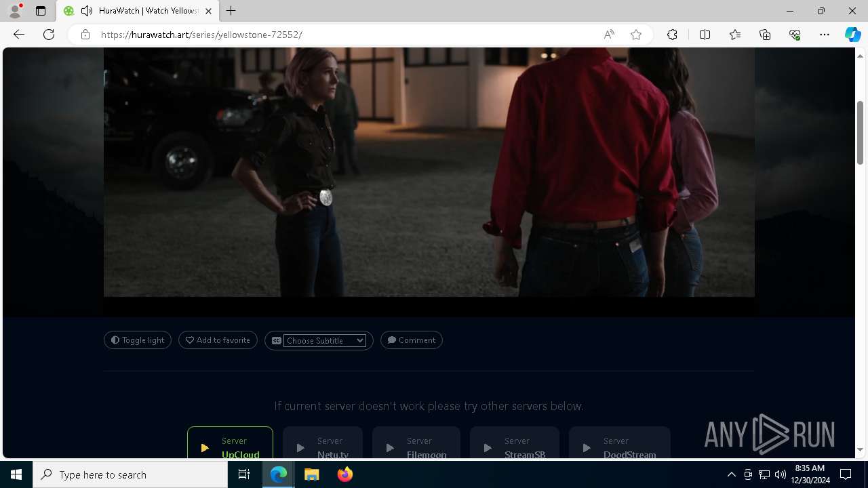The image size is (868, 488).
Task: Mute the tab audio speaker icon
Action: pyautogui.click(x=86, y=11)
